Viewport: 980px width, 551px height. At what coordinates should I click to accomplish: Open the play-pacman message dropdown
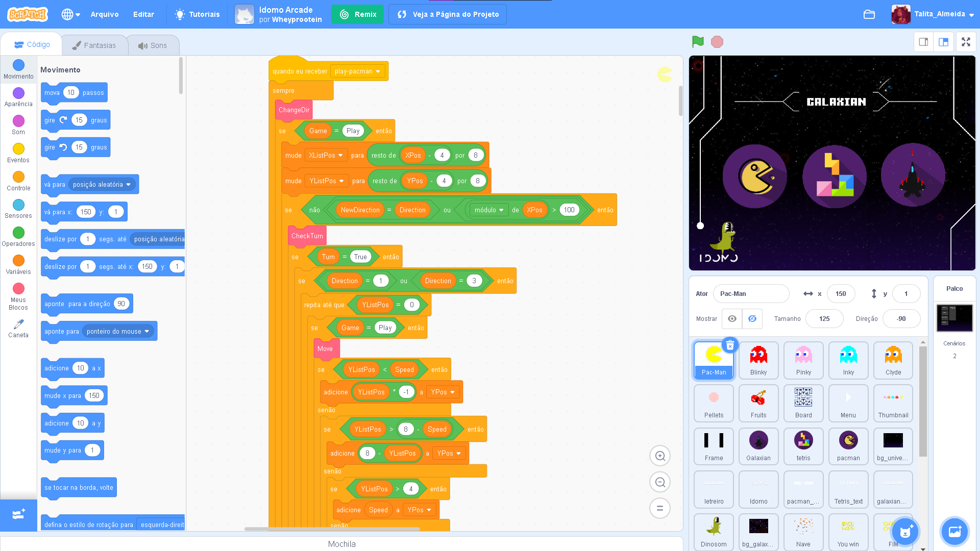[x=358, y=71]
